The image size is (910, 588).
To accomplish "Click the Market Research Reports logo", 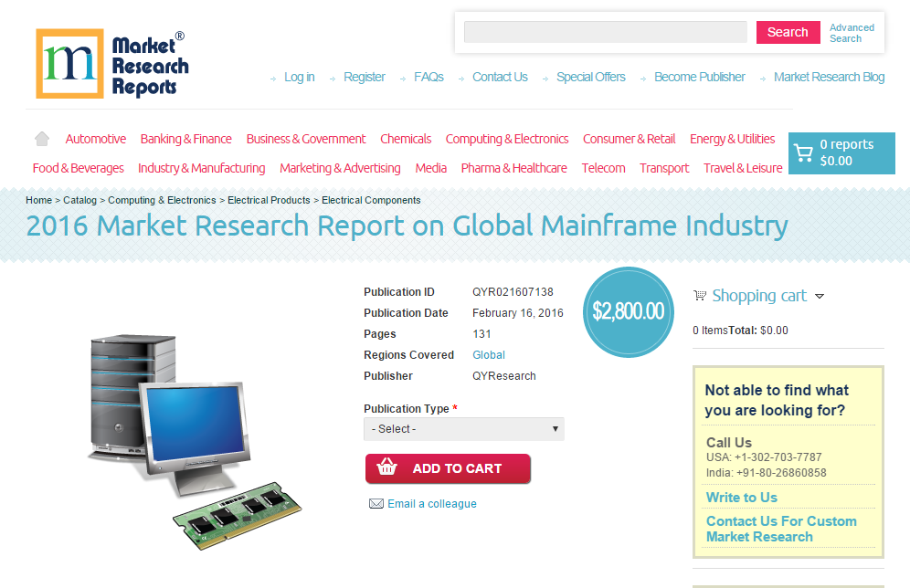I will point(112,64).
